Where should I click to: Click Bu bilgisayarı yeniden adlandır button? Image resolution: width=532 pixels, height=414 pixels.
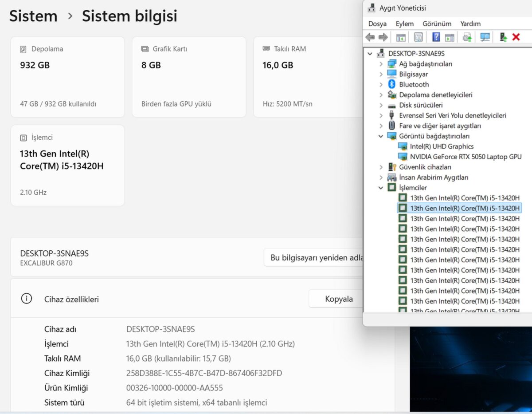[314, 257]
